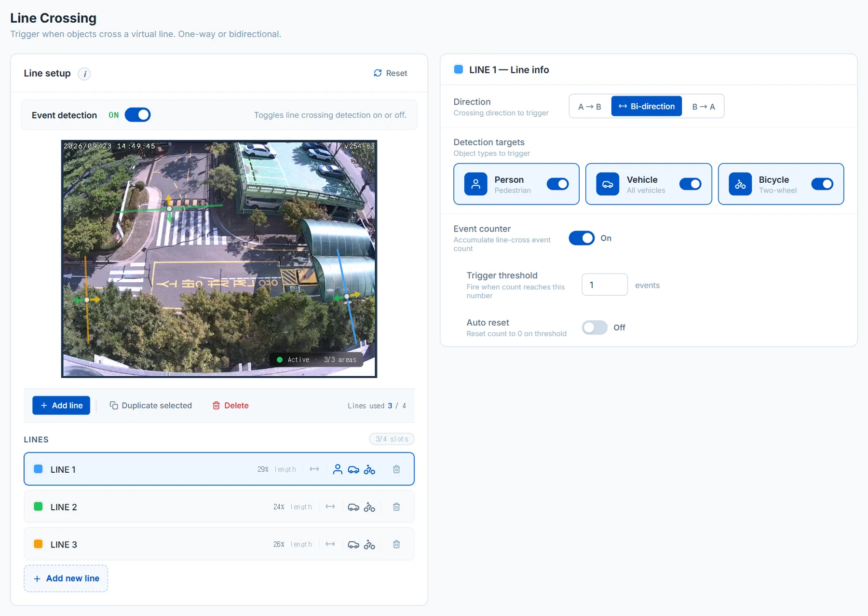Click the Vehicle target card icon
Viewport: 868px width, 616px height.
coord(608,184)
